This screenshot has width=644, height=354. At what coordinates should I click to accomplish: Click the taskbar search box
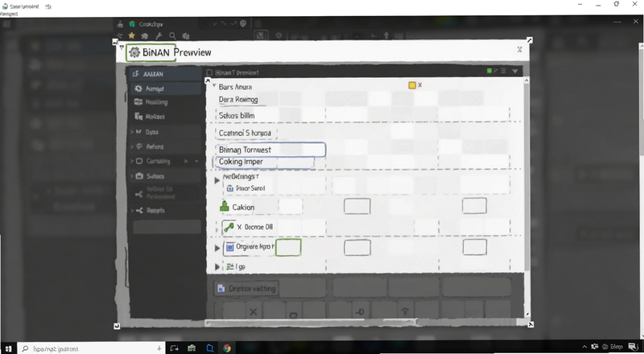pyautogui.click(x=91, y=348)
